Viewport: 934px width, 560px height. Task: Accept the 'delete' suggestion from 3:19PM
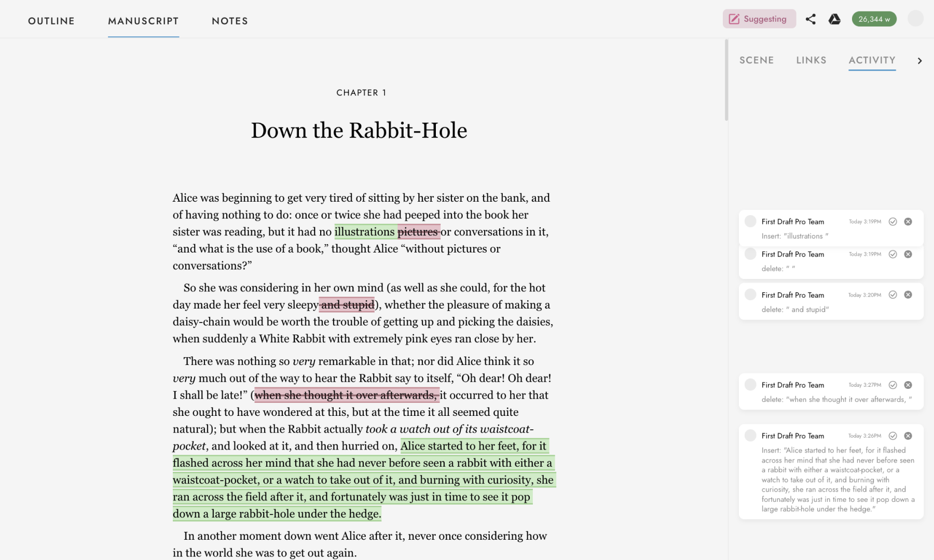[893, 254]
